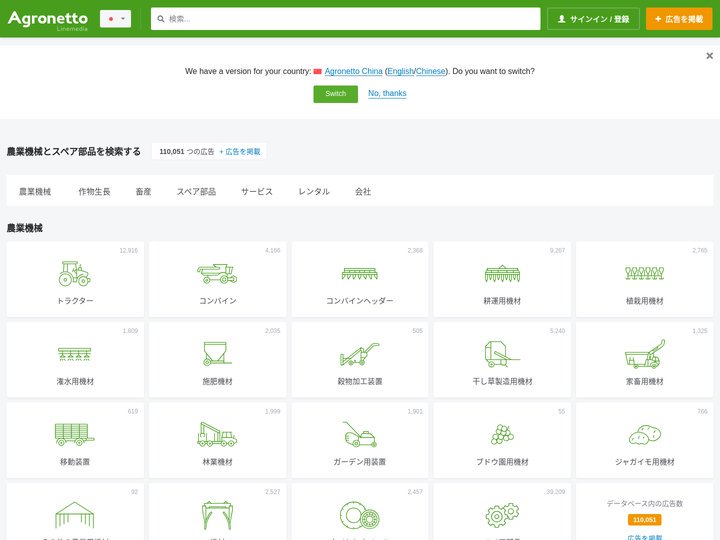Image resolution: width=720 pixels, height=540 pixels.
Task: Click the orange 広告を掲載 header button
Action: 679,19
